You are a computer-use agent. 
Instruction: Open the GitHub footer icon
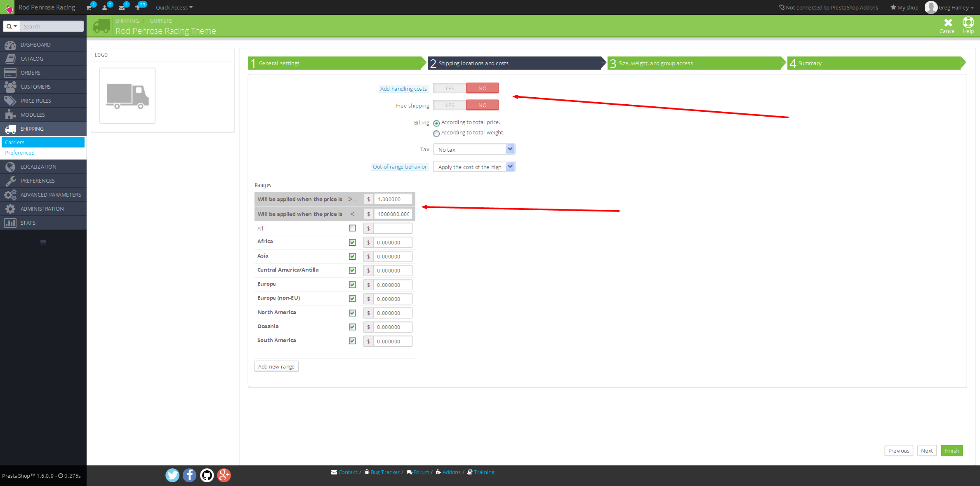[x=207, y=475]
